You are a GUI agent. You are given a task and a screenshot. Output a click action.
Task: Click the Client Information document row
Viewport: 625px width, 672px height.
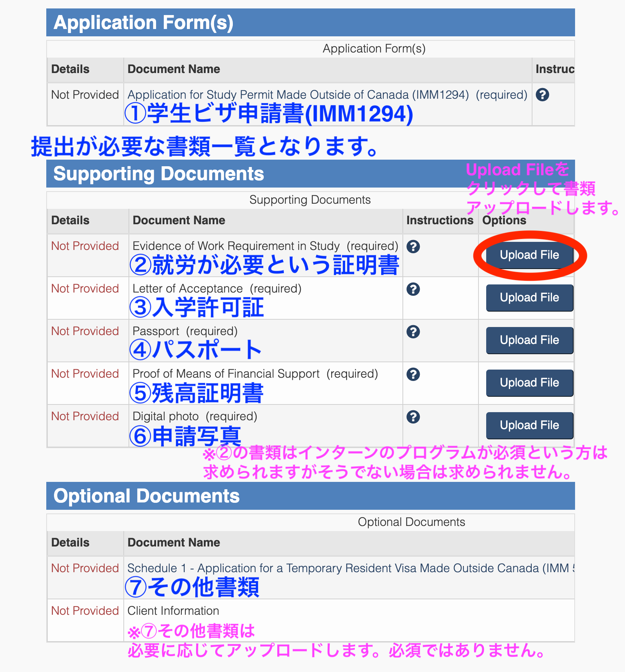(x=173, y=611)
